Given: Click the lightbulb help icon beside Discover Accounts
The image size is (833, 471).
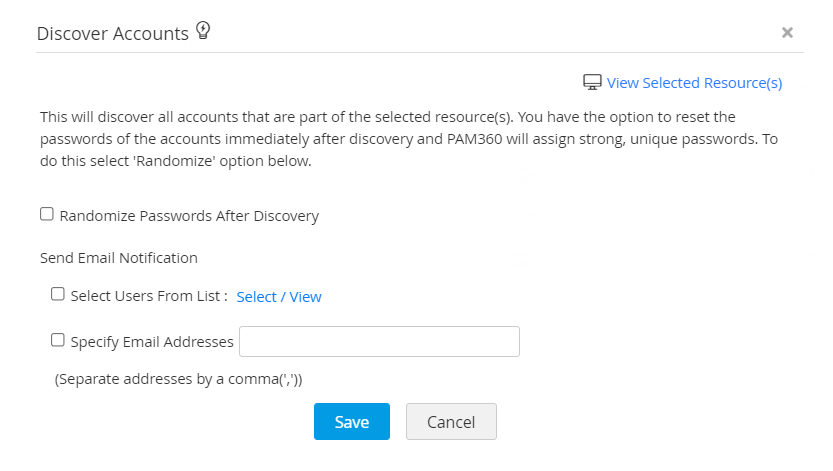Looking at the screenshot, I should (x=203, y=32).
